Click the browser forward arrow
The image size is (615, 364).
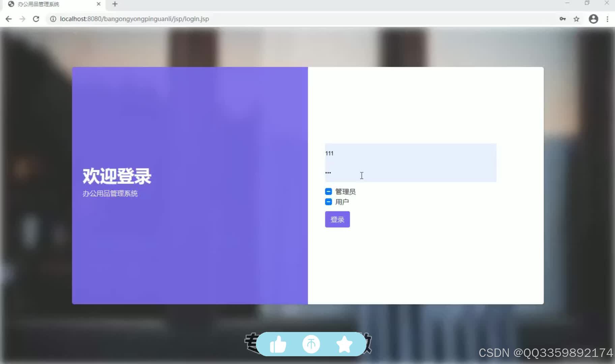[22, 19]
